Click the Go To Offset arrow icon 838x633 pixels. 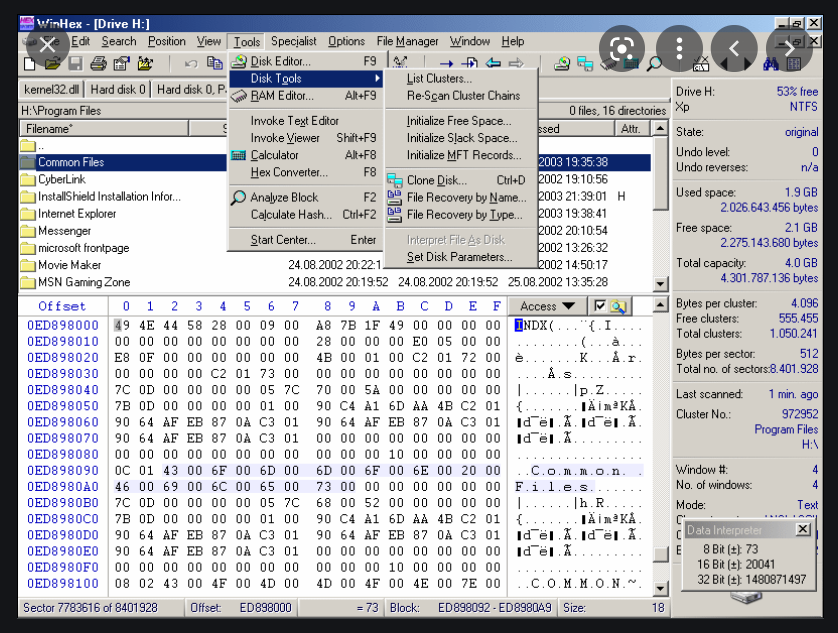click(x=446, y=64)
